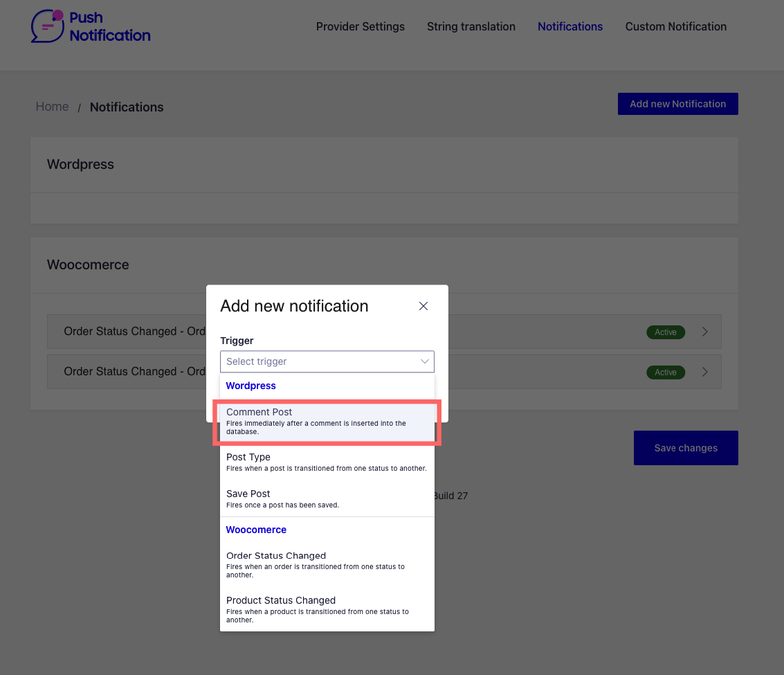Open the Select trigger dropdown
This screenshot has width=784, height=675.
[327, 361]
